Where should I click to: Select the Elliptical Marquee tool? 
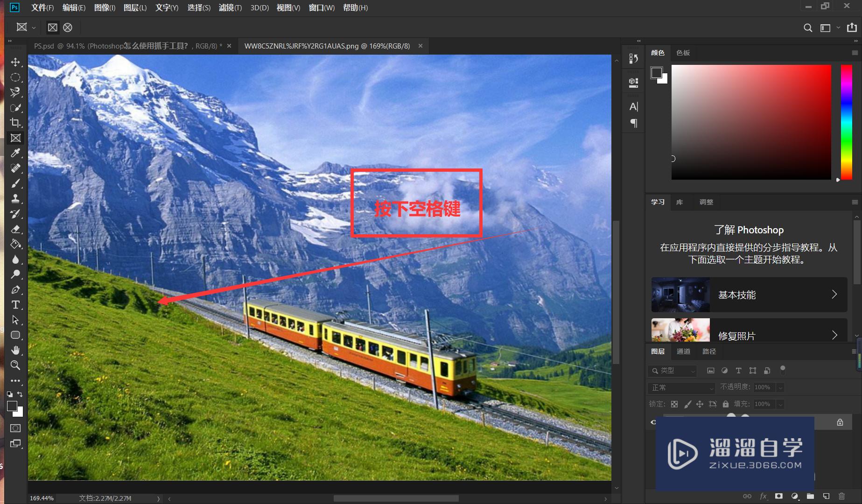click(x=15, y=77)
